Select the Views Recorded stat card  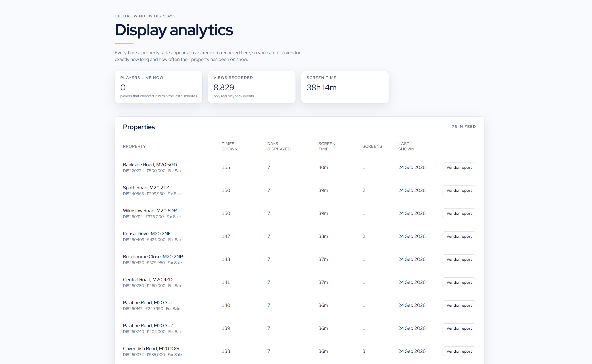[252, 87]
